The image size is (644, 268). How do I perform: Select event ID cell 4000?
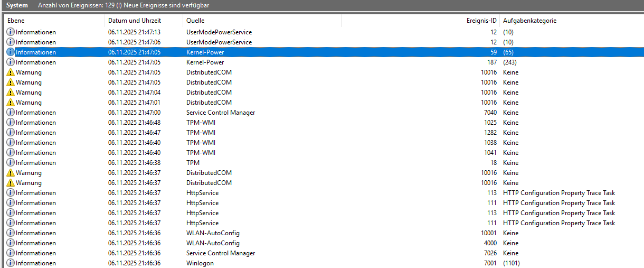(x=489, y=243)
